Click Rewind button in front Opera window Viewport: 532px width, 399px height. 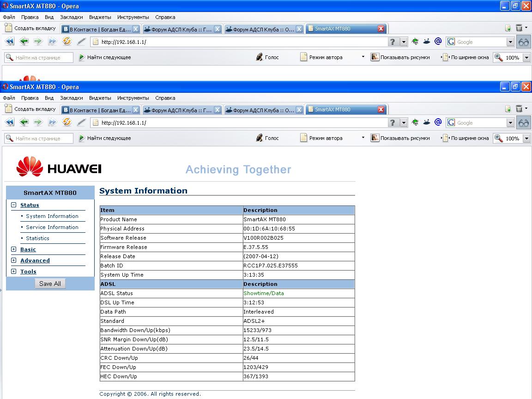click(x=10, y=122)
